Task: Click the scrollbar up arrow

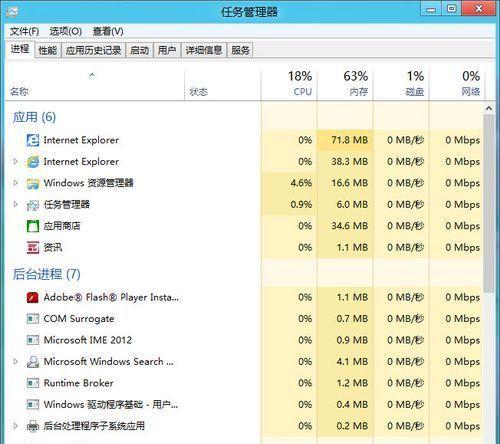Action: (489, 108)
